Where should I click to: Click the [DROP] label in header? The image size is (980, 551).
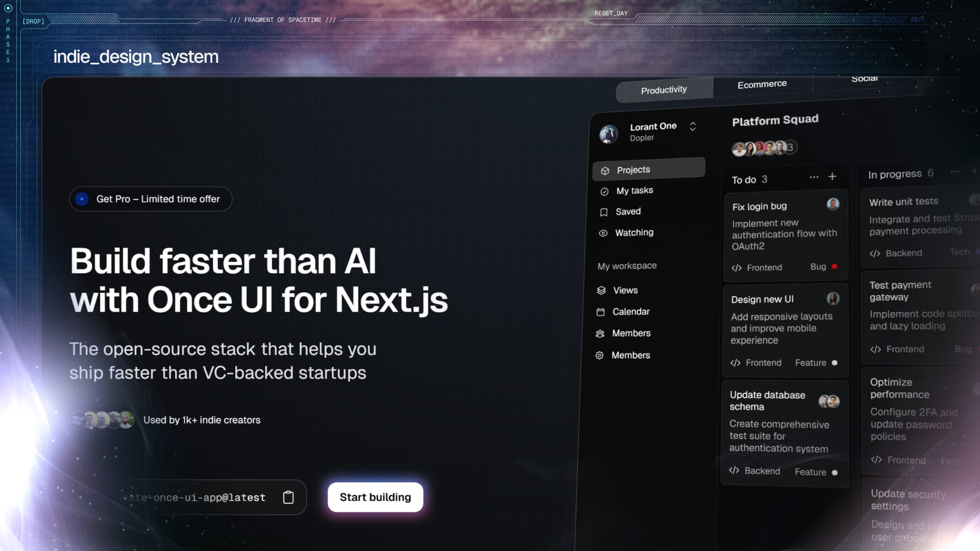tap(33, 21)
